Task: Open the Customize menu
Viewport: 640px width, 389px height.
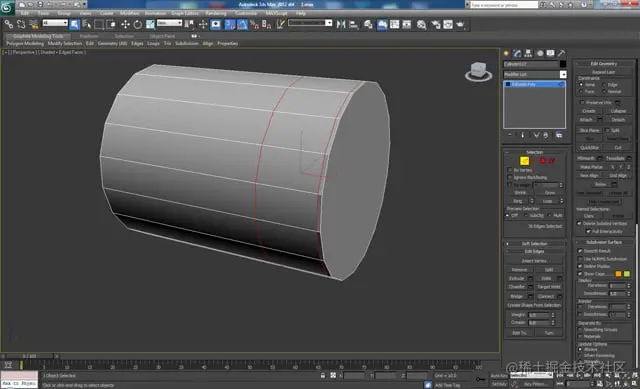Action: [x=246, y=13]
